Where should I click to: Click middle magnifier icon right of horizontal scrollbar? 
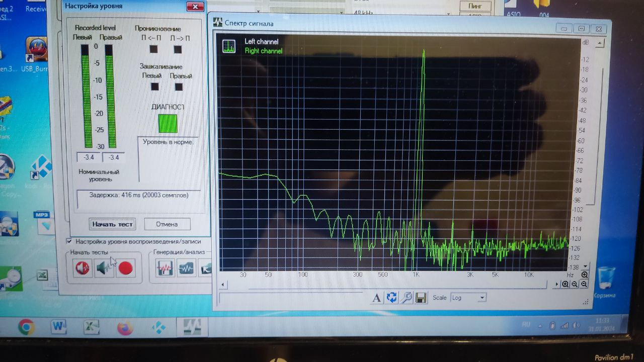coord(575,284)
